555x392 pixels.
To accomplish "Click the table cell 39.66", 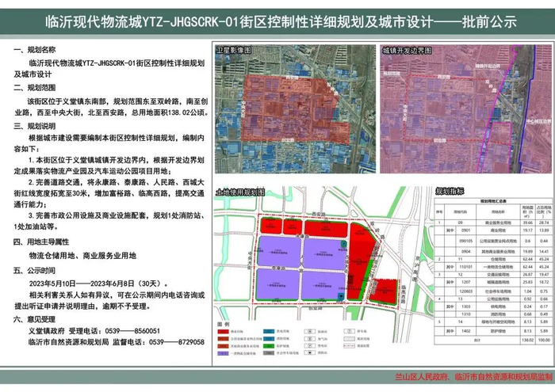I will point(528,223).
